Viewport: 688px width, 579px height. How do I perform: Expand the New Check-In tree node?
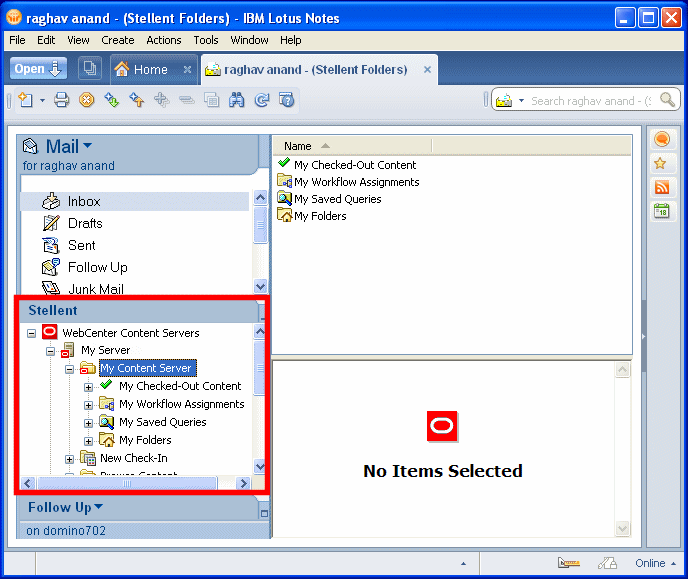pyautogui.click(x=69, y=459)
